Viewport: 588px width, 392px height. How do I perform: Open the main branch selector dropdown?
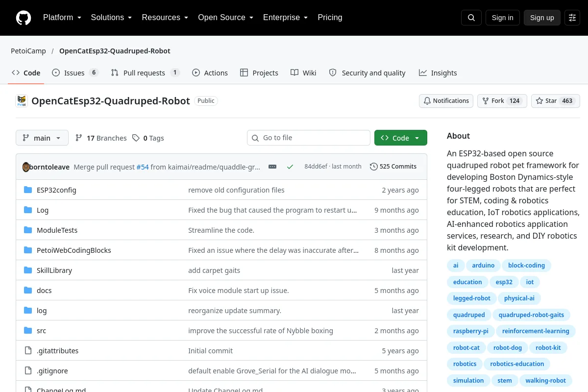tap(42, 138)
